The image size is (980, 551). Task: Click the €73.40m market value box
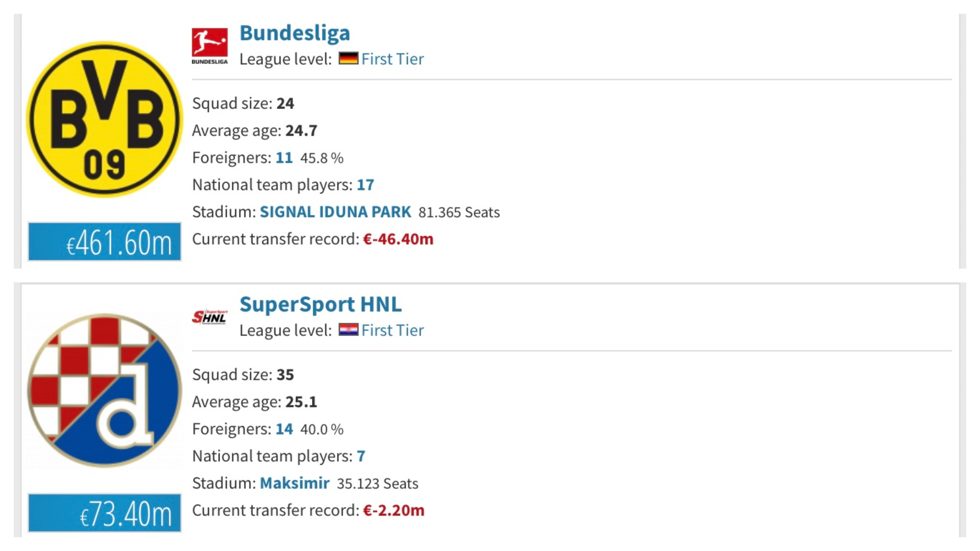[105, 513]
